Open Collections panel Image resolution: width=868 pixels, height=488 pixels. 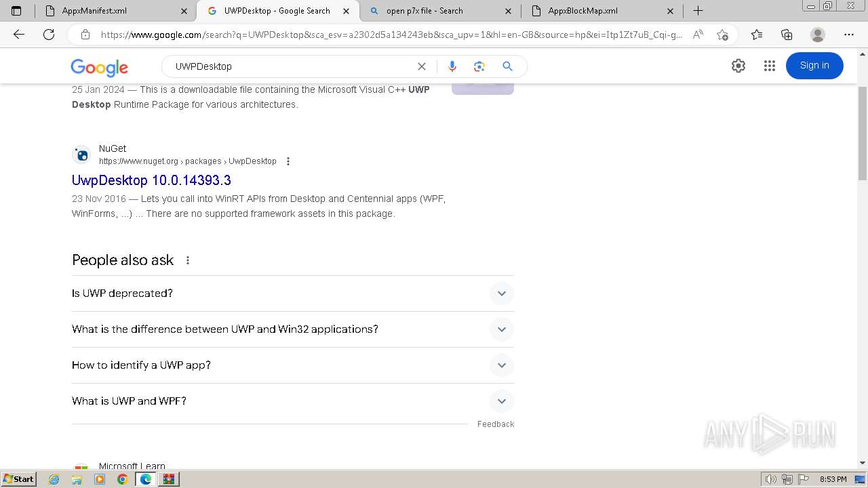click(787, 35)
